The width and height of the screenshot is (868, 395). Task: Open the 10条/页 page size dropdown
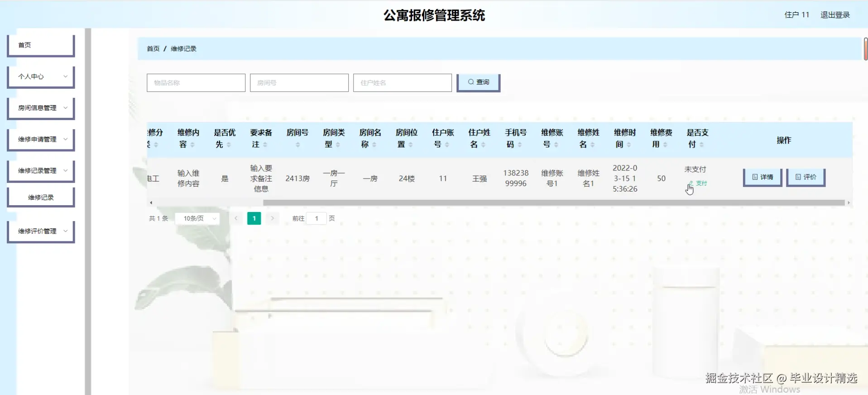198,218
